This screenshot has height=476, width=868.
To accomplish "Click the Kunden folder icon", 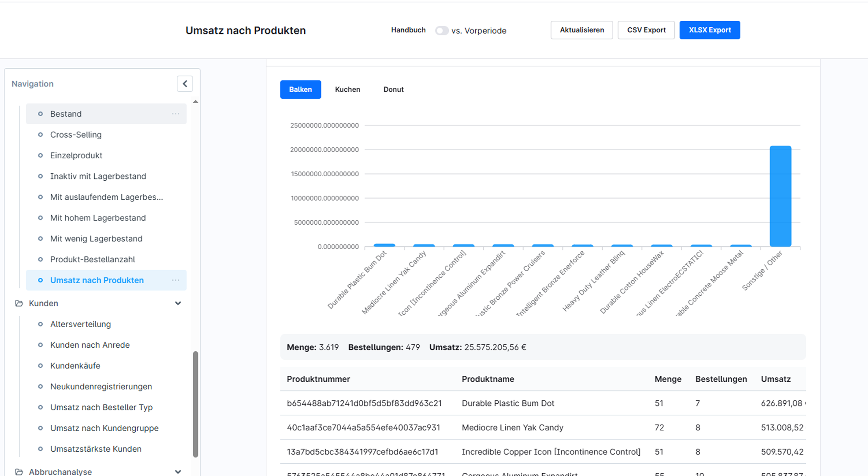I will coord(19,303).
